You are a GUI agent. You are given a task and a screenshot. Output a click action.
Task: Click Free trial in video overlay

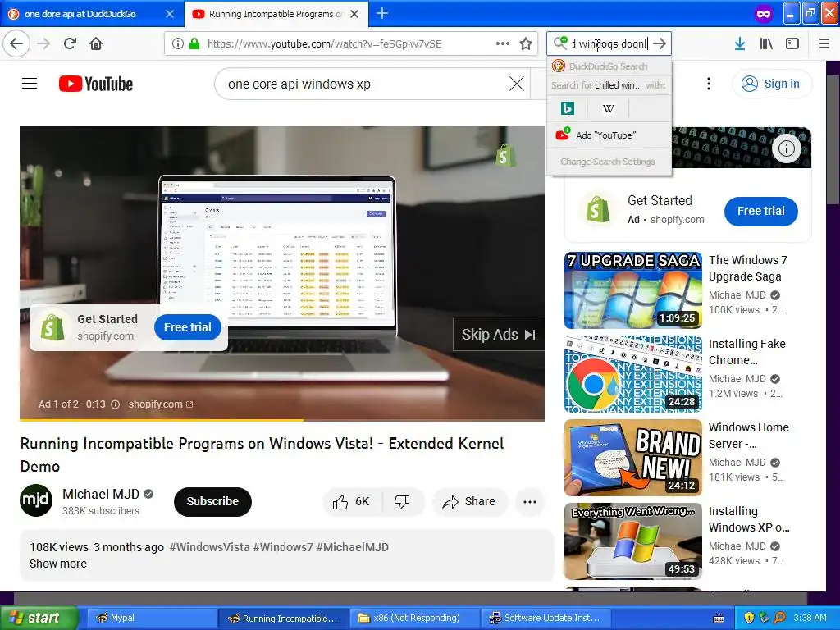click(x=188, y=327)
